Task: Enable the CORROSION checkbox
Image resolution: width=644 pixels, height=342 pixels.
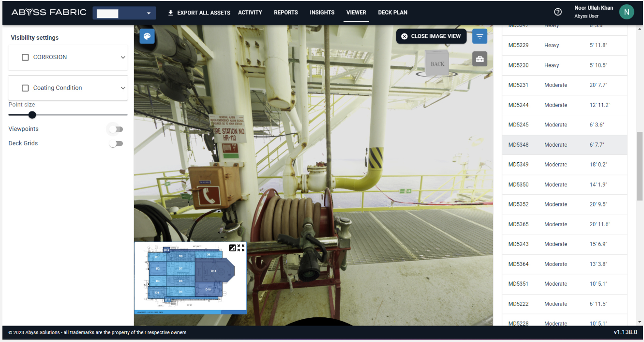Action: pos(26,57)
